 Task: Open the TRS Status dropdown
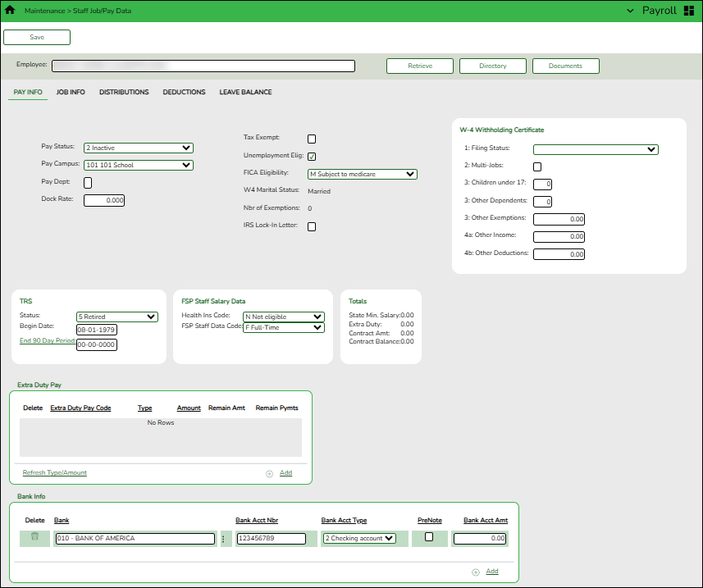pos(117,317)
